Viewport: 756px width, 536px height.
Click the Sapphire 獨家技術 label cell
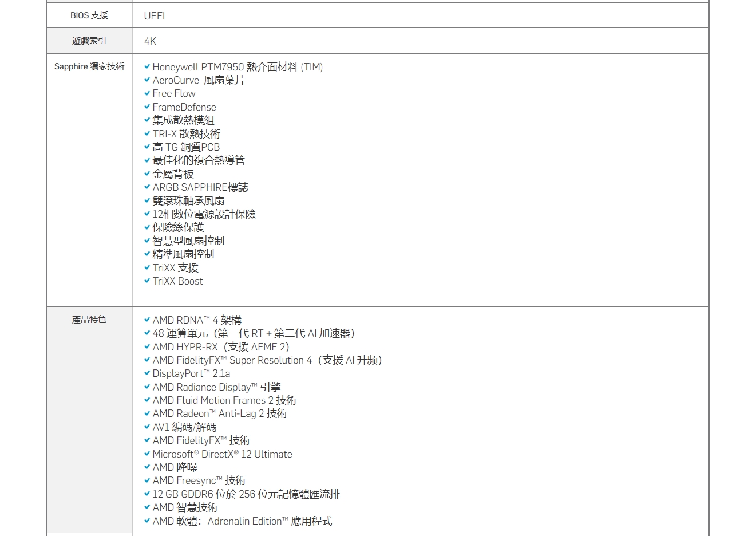tap(89, 66)
